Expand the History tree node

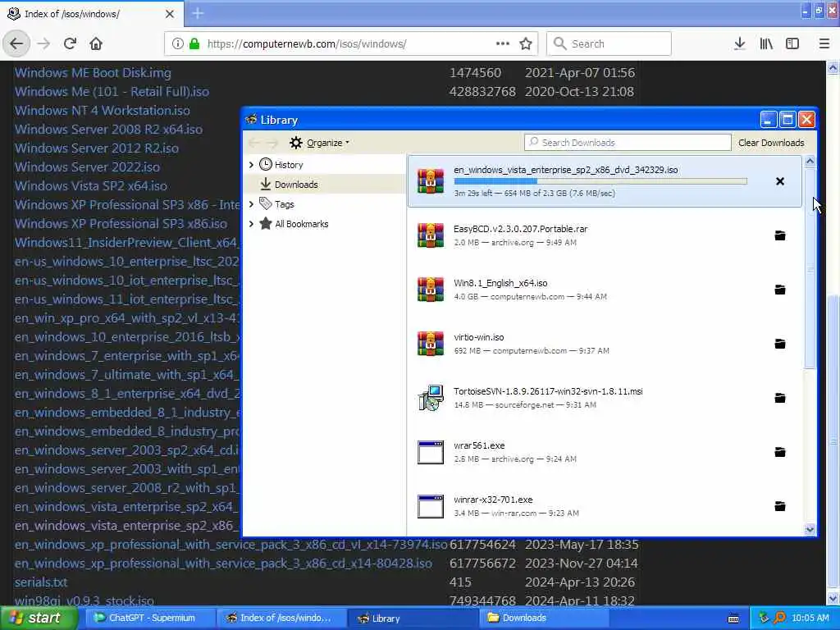coord(251,164)
